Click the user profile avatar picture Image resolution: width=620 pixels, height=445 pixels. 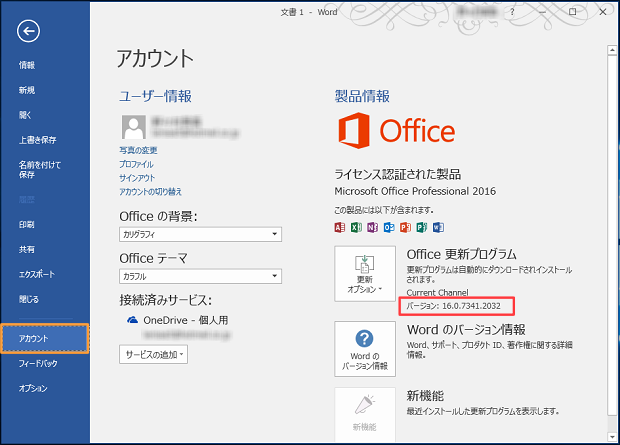(x=134, y=127)
